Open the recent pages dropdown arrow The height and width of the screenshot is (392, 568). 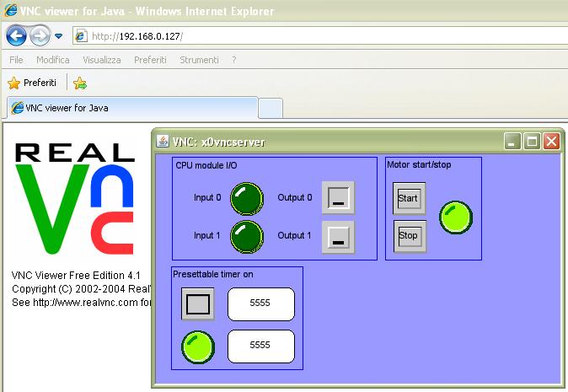[58, 36]
